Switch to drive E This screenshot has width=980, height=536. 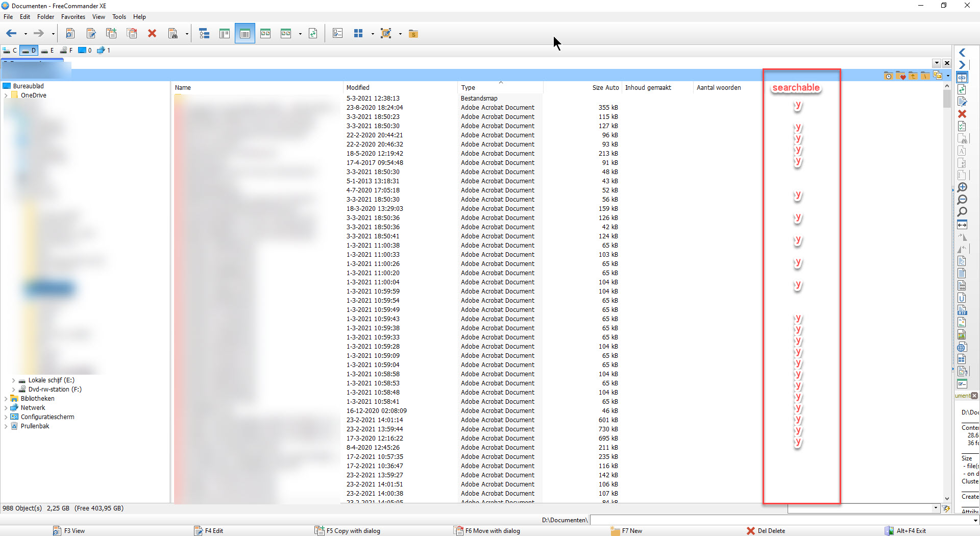point(48,51)
